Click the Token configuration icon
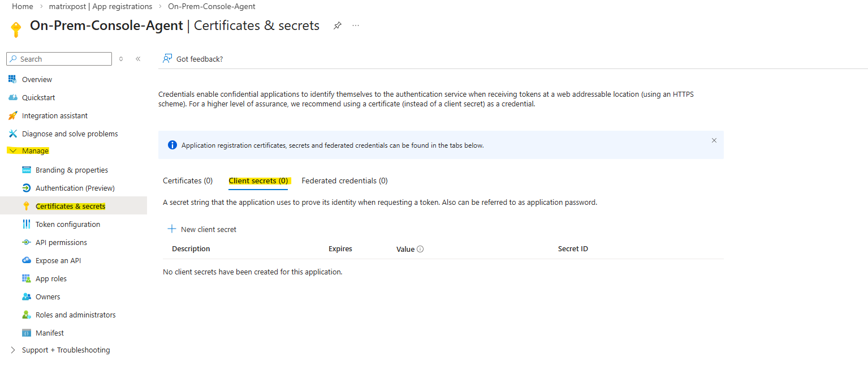This screenshot has width=868, height=378. 26,224
